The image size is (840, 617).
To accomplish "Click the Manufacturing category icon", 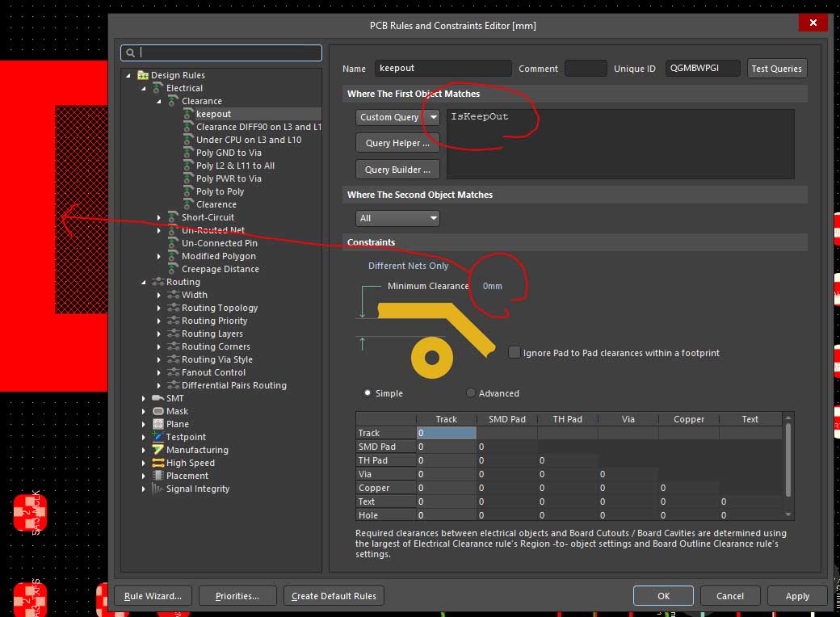I will 158,450.
